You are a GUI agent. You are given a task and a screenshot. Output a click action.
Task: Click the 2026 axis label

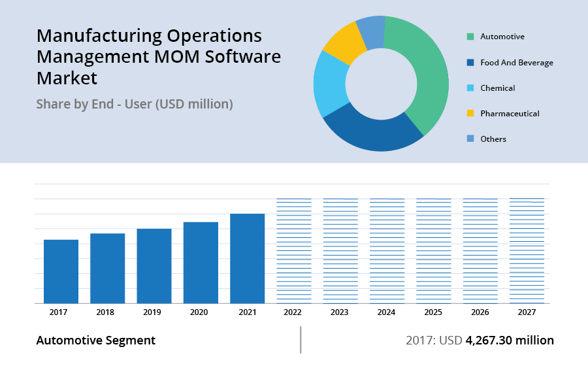point(480,312)
